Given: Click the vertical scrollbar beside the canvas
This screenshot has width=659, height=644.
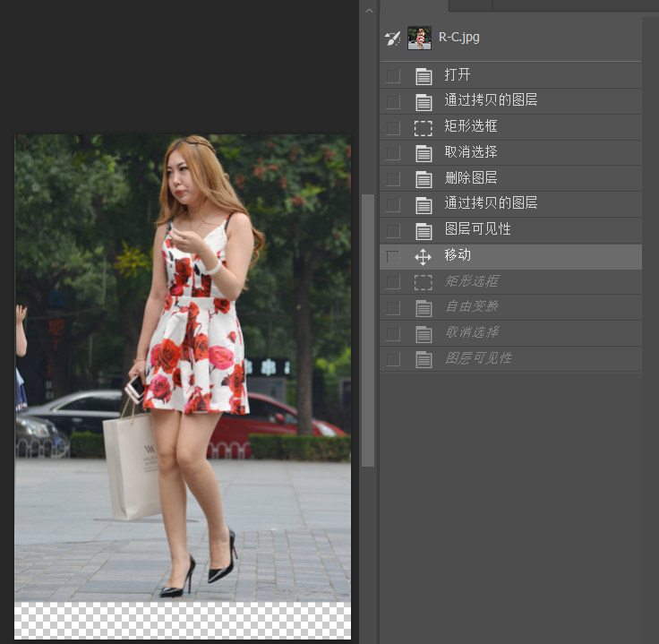Looking at the screenshot, I should tap(367, 330).
